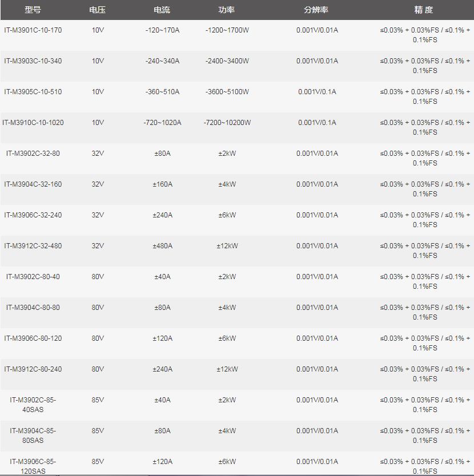Viewport: 474px width, 476px height.
Task: Select the IT-M3904C-85-80SAS model cell
Action: [33, 435]
